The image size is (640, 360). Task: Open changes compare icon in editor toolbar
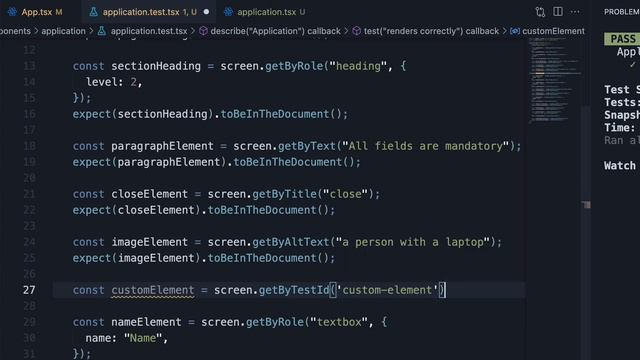(x=540, y=12)
